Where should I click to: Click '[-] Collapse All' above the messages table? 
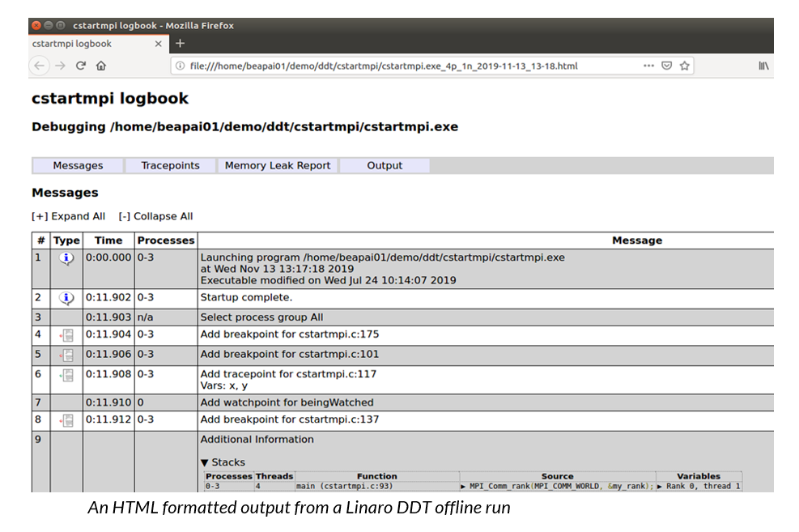pyautogui.click(x=155, y=216)
